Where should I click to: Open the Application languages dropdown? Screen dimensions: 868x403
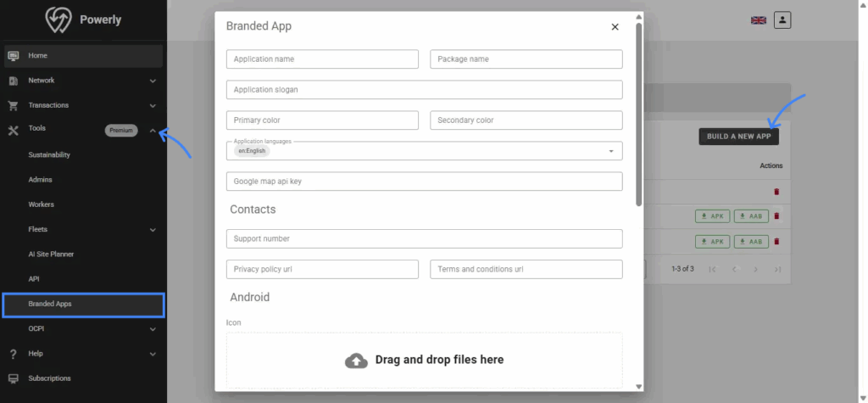pos(611,151)
